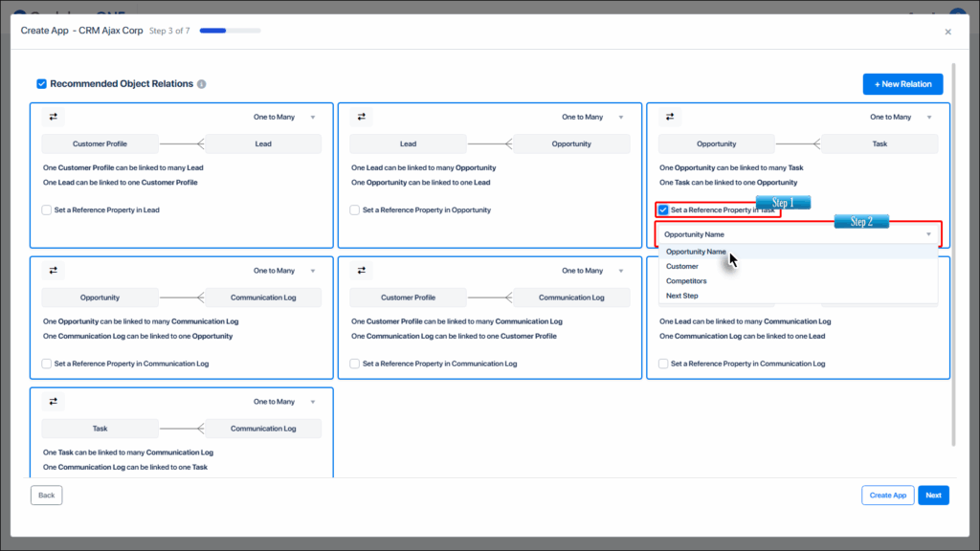Check reference property under Opportunity–Communication Log card
Screen dimensions: 980x551
(x=46, y=364)
